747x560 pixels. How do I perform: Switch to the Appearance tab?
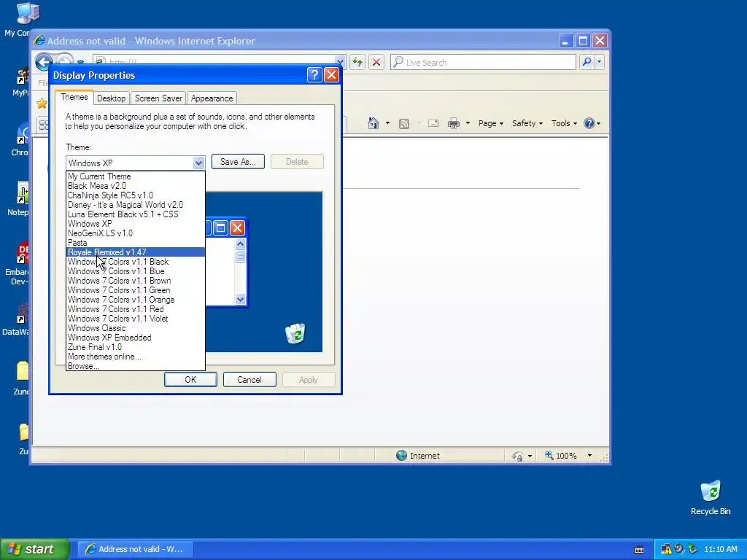[212, 98]
